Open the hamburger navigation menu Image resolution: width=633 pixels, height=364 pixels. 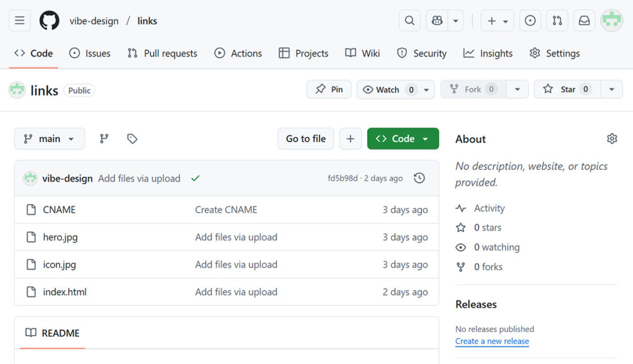(20, 21)
